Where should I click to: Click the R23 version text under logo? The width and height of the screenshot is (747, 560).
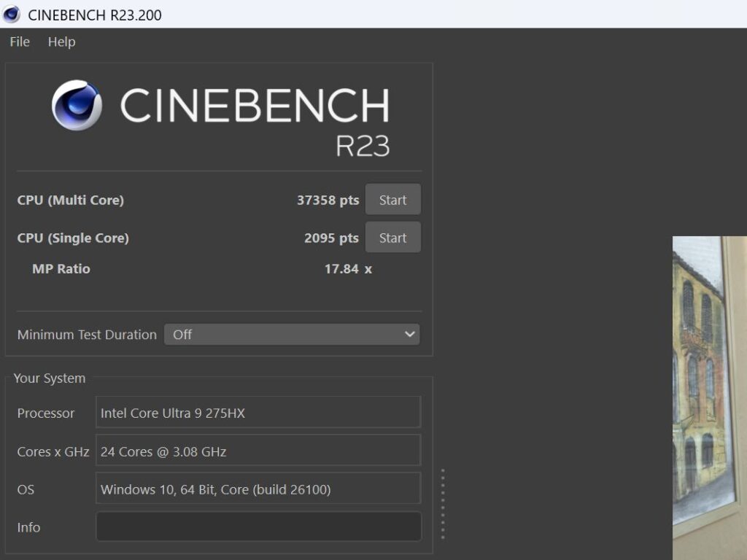coord(363,146)
